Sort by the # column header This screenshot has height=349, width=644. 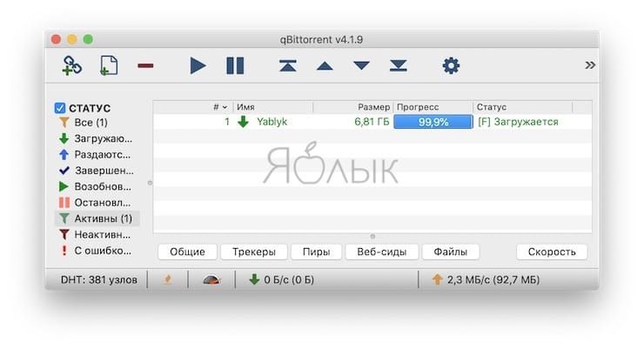[193, 107]
